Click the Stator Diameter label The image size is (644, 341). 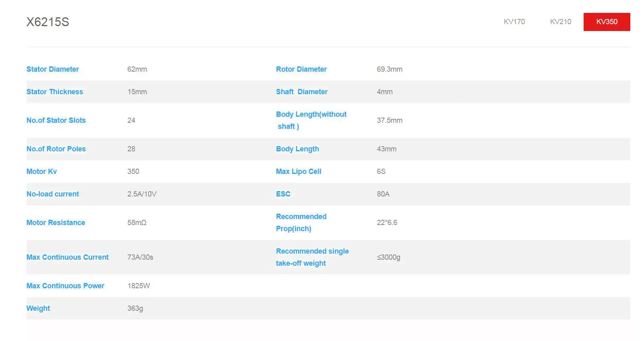[53, 69]
